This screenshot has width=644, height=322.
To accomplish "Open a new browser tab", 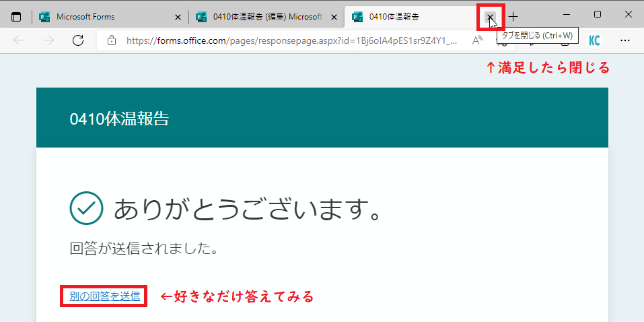I will pyautogui.click(x=513, y=17).
